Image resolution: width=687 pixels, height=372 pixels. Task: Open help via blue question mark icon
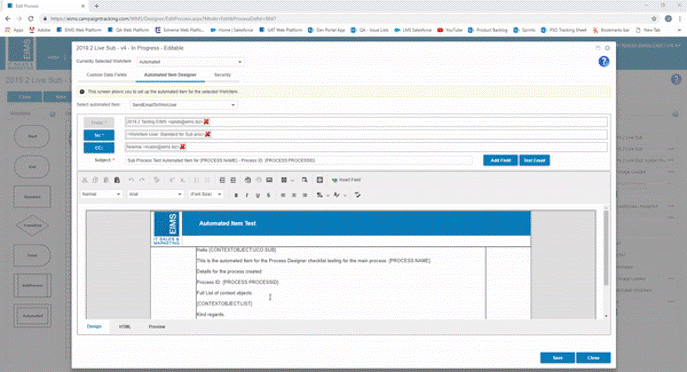click(604, 61)
